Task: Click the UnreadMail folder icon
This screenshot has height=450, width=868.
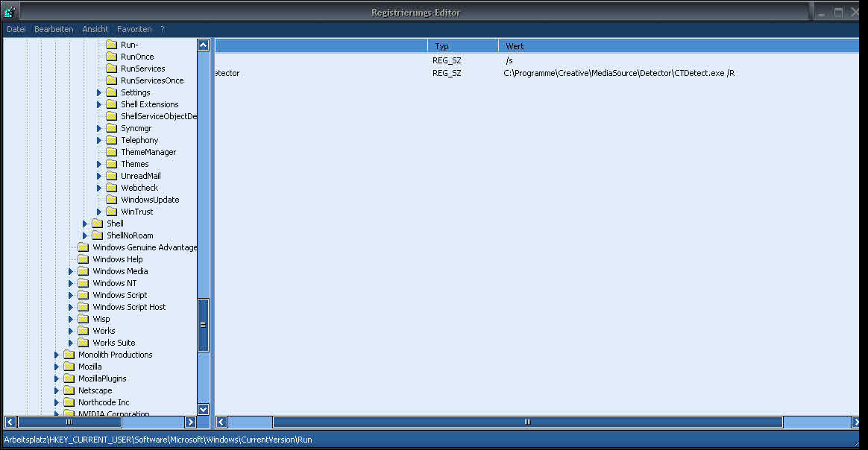Action: [111, 176]
